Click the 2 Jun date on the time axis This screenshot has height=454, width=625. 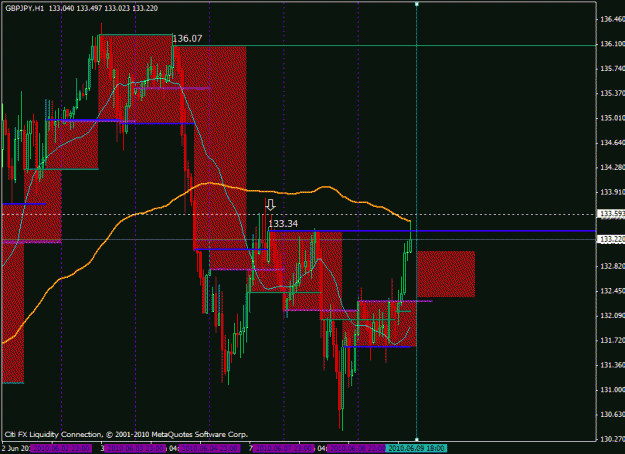click(x=15, y=449)
